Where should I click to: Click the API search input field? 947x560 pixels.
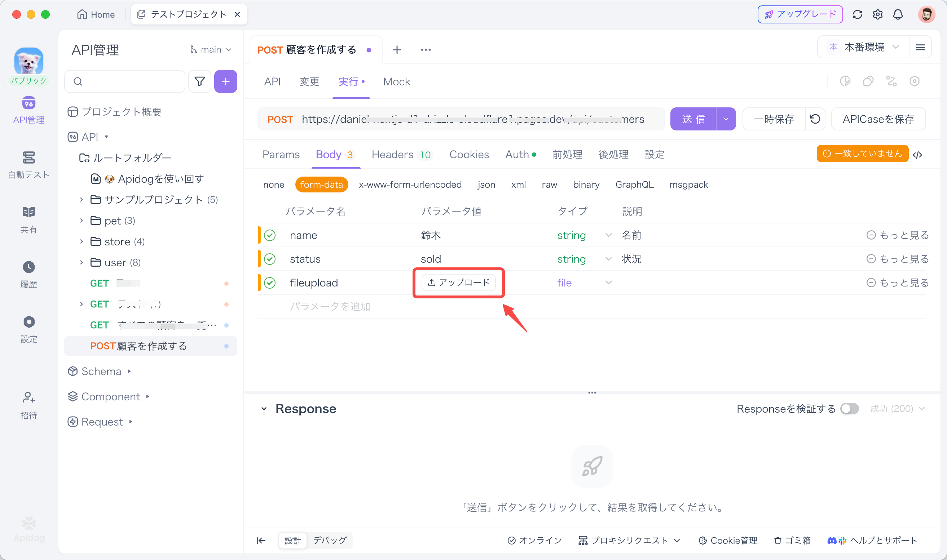pyautogui.click(x=128, y=81)
